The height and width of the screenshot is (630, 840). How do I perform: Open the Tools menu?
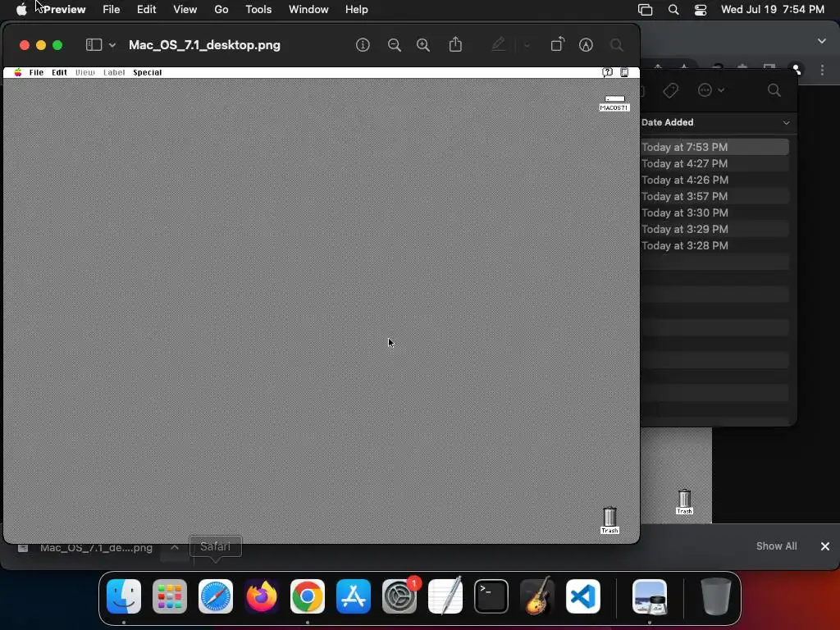(258, 10)
